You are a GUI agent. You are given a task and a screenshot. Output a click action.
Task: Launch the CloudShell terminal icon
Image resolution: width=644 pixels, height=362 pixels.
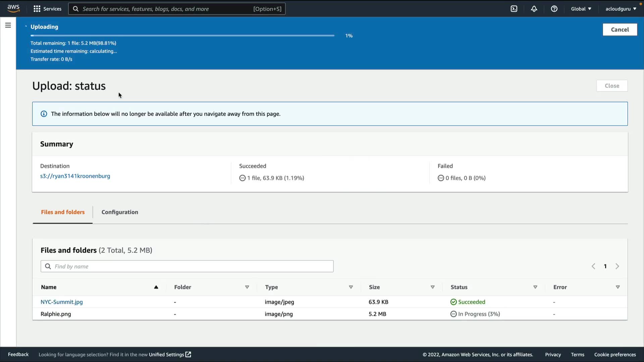coord(514,9)
